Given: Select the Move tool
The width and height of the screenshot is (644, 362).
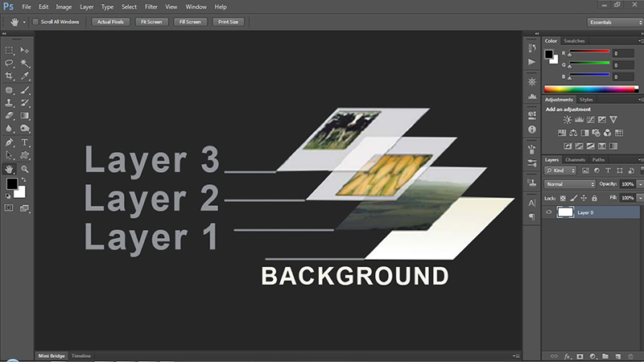Looking at the screenshot, I should pyautogui.click(x=25, y=50).
